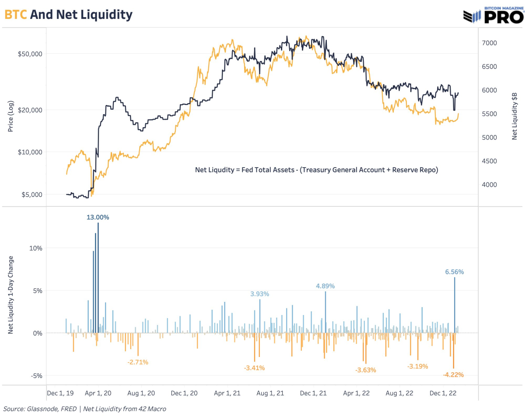Click the 6.56% bar label

click(x=455, y=272)
